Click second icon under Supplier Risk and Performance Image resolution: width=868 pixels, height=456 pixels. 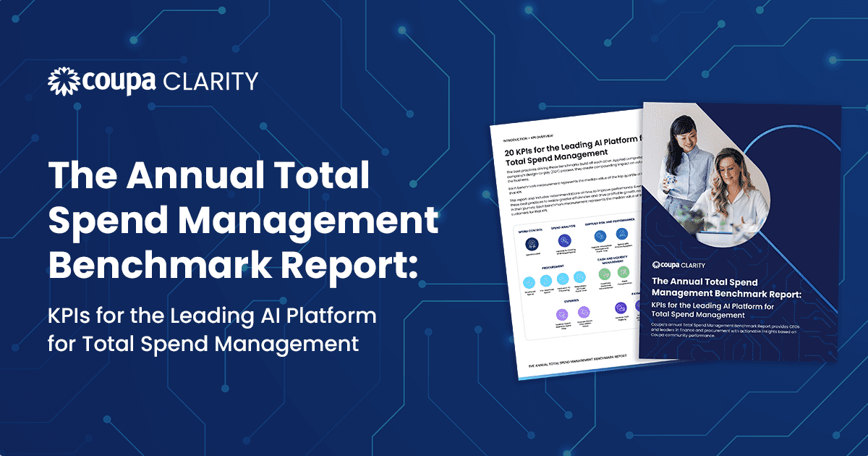pyautogui.click(x=621, y=234)
